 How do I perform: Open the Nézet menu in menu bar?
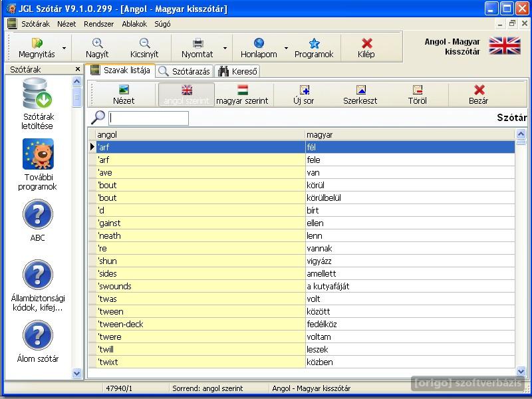[66, 24]
